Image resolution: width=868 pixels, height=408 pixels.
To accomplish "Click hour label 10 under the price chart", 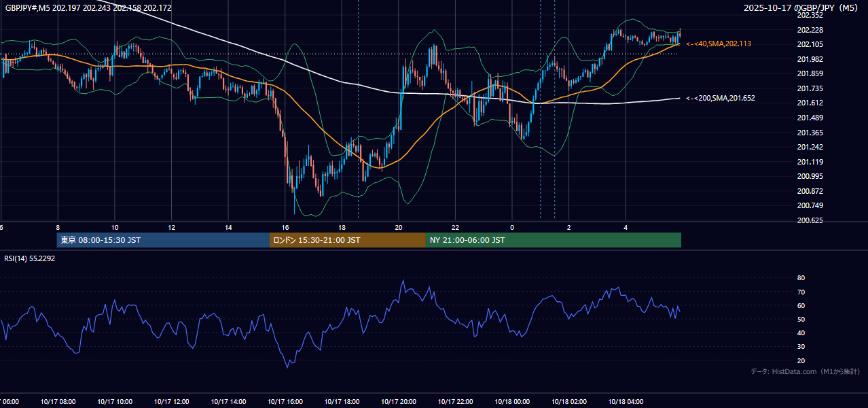I will click(115, 227).
